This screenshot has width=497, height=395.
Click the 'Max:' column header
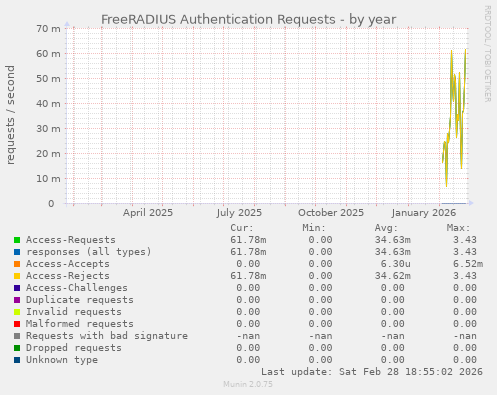(458, 228)
